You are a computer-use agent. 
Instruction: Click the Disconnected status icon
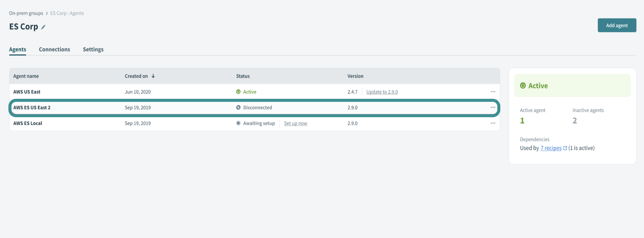(x=238, y=108)
